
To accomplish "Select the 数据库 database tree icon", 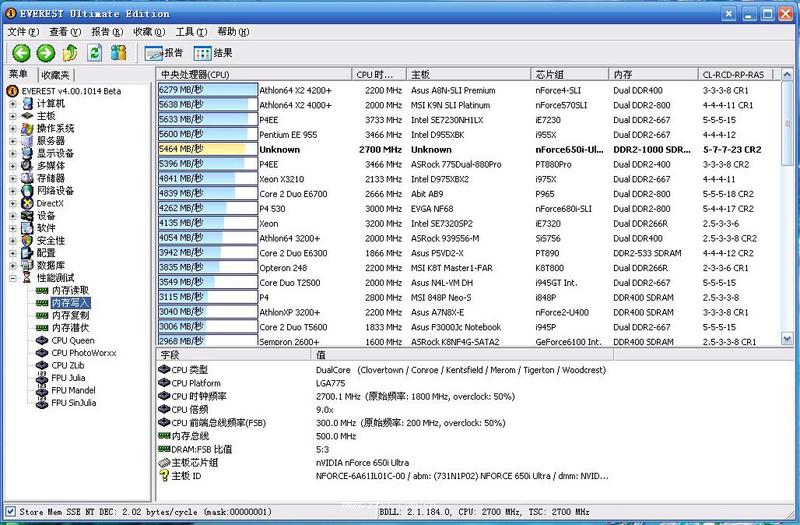I will point(27,265).
